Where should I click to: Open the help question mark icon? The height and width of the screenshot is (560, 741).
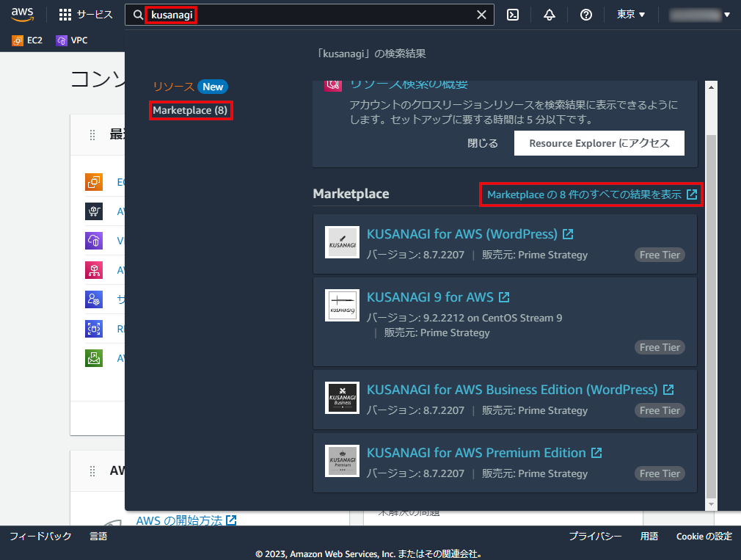pyautogui.click(x=586, y=15)
